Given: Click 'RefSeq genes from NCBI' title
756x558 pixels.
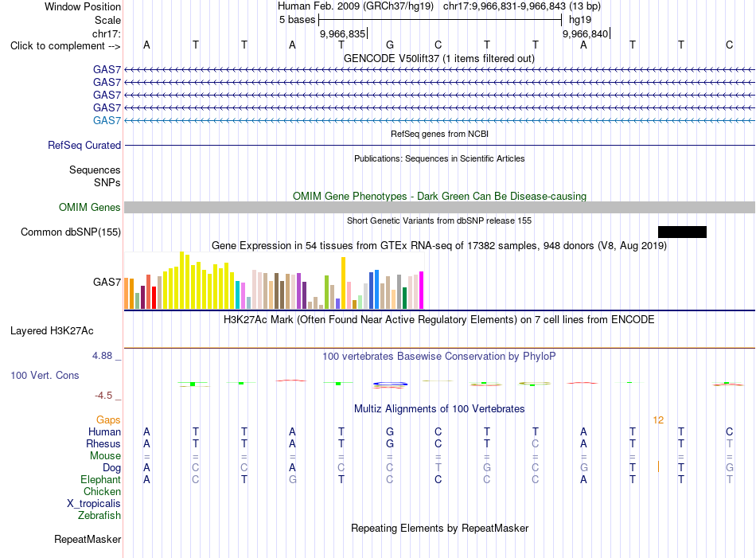Looking at the screenshot, I should (440, 134).
